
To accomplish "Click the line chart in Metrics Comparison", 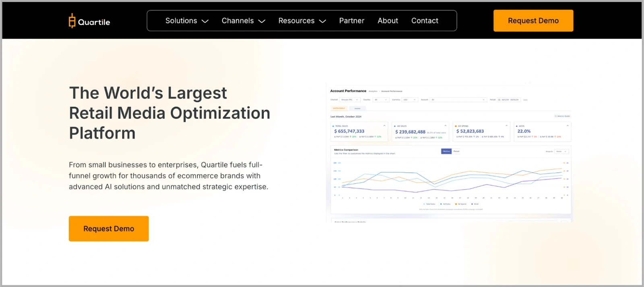I will coord(451,179).
